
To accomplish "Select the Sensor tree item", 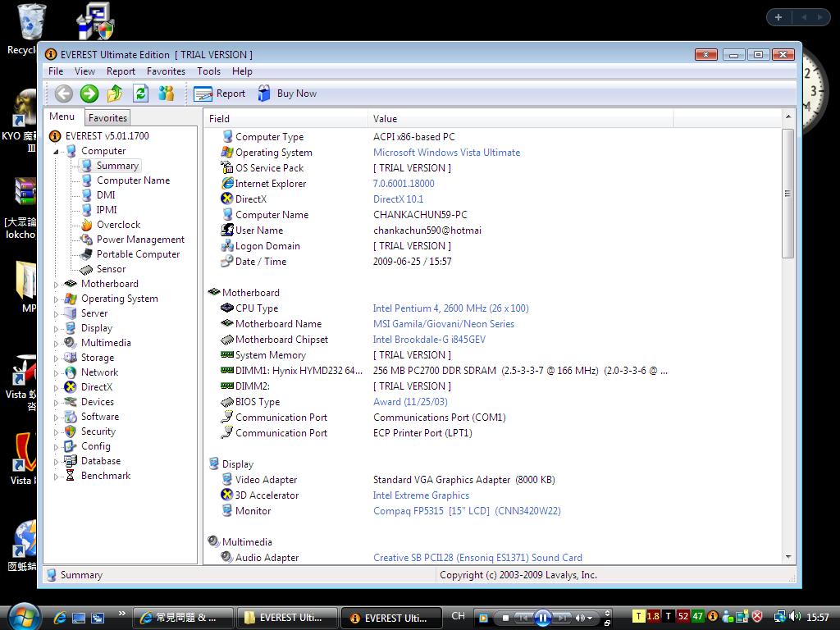I will point(111,269).
